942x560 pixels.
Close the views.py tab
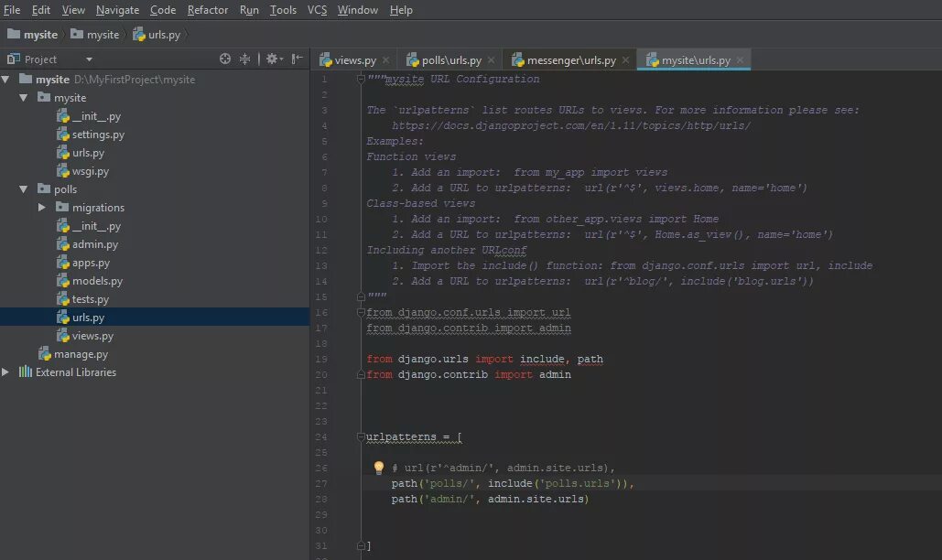point(385,60)
